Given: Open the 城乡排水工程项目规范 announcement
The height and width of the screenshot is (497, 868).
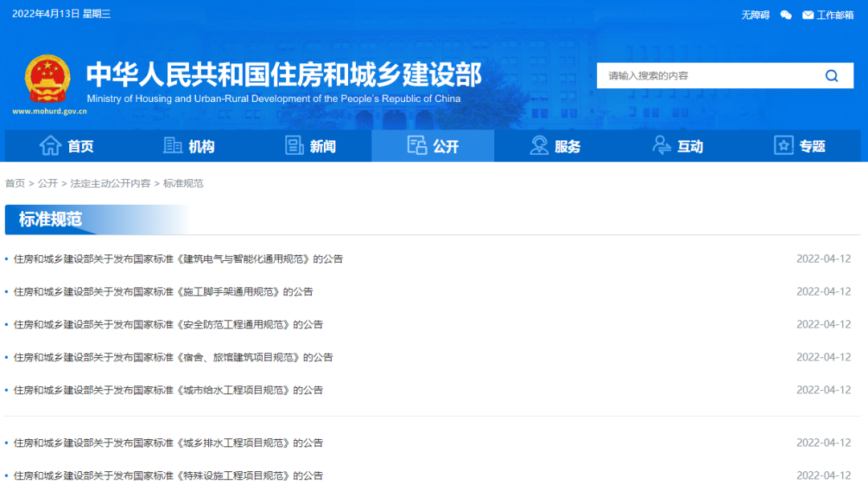Looking at the screenshot, I should 168,443.
